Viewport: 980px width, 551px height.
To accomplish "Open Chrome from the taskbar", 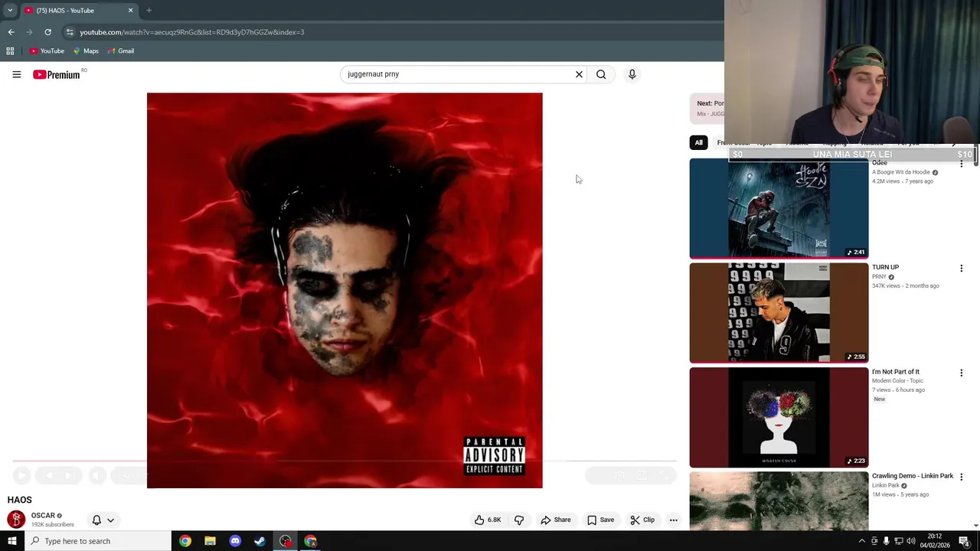I will tap(185, 541).
